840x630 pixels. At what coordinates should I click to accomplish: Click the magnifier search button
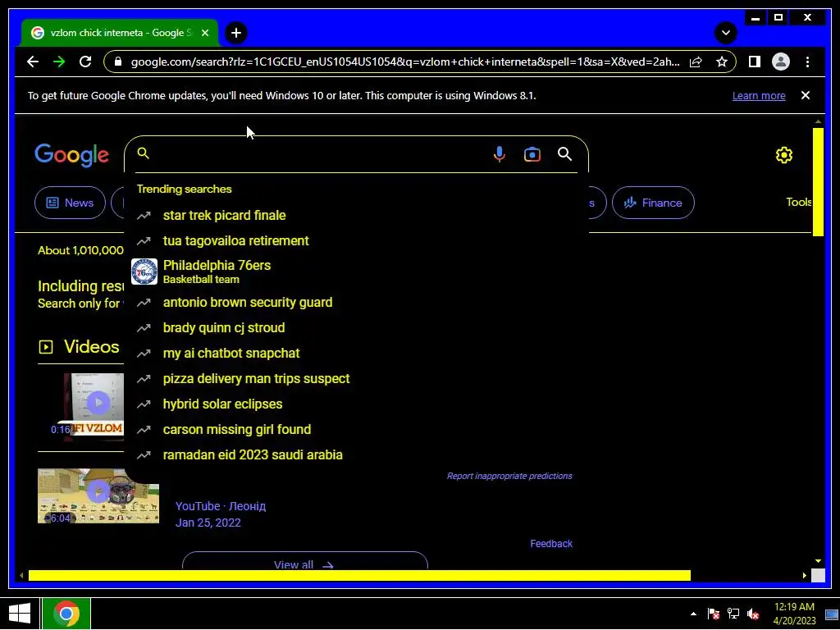click(564, 154)
